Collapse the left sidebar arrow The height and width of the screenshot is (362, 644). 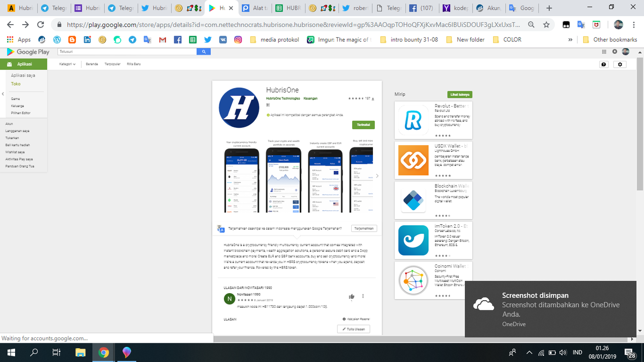pyautogui.click(x=3, y=94)
